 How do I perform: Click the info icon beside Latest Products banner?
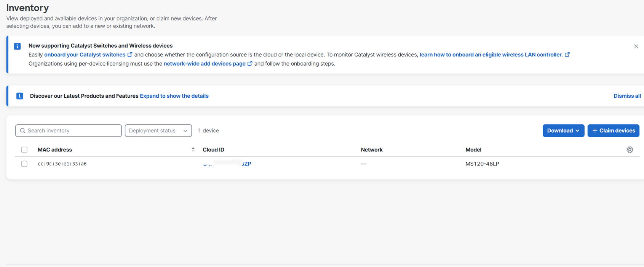tap(20, 96)
